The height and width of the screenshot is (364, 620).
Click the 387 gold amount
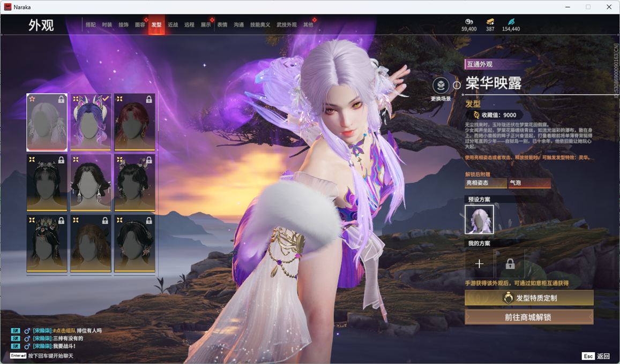point(490,29)
